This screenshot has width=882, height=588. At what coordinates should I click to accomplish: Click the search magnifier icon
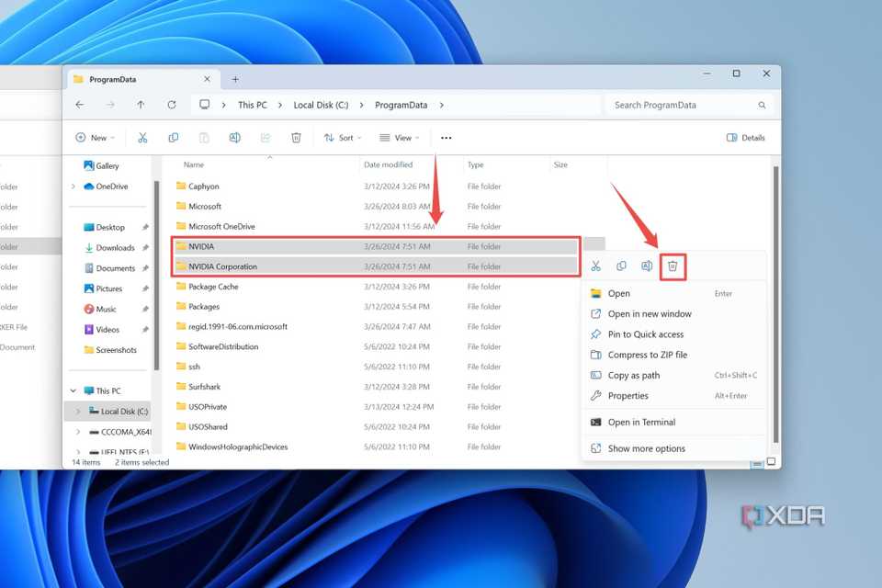762,106
